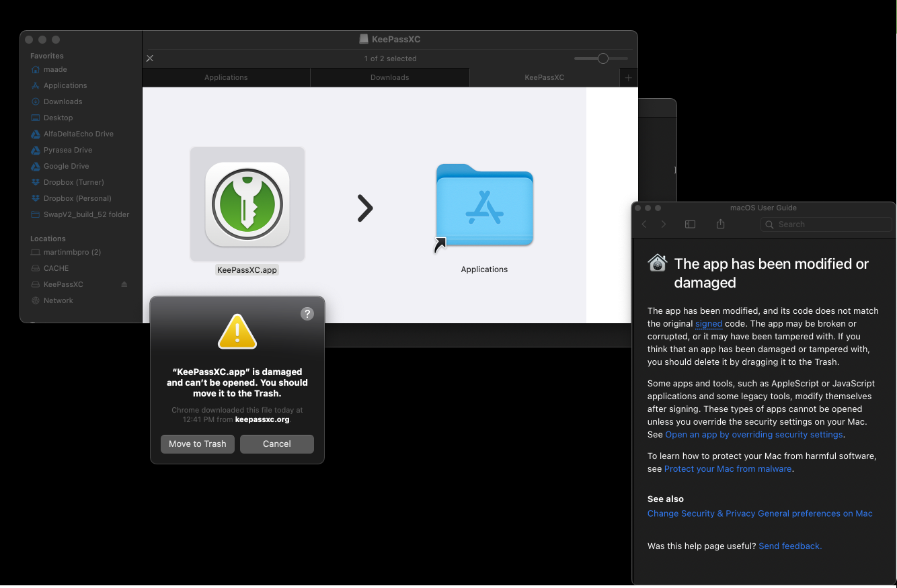Toggle the sidebar in the User Guide window
The image size is (897, 588).
[x=690, y=224]
